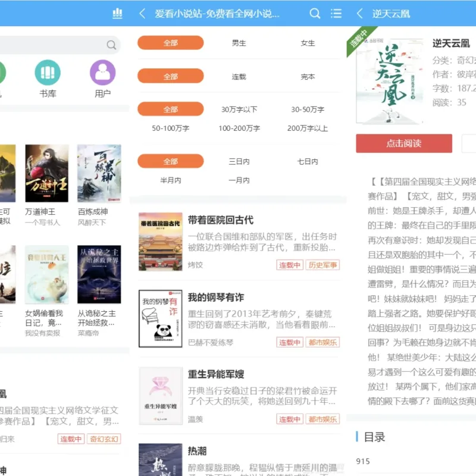Open the 我的钢琴有诈 cover image
This screenshot has height=476, width=476.
coord(160,318)
